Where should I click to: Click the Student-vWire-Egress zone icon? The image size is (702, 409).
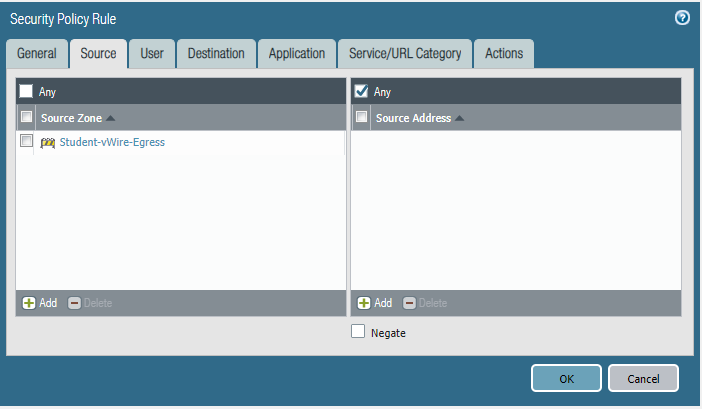pyautogui.click(x=47, y=143)
